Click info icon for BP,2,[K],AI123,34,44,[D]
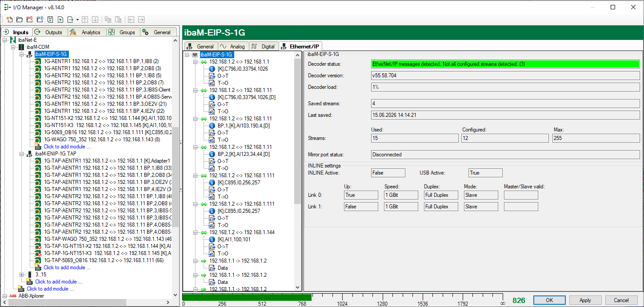Screen dimensions: 644x307 pyautogui.click(x=212, y=154)
